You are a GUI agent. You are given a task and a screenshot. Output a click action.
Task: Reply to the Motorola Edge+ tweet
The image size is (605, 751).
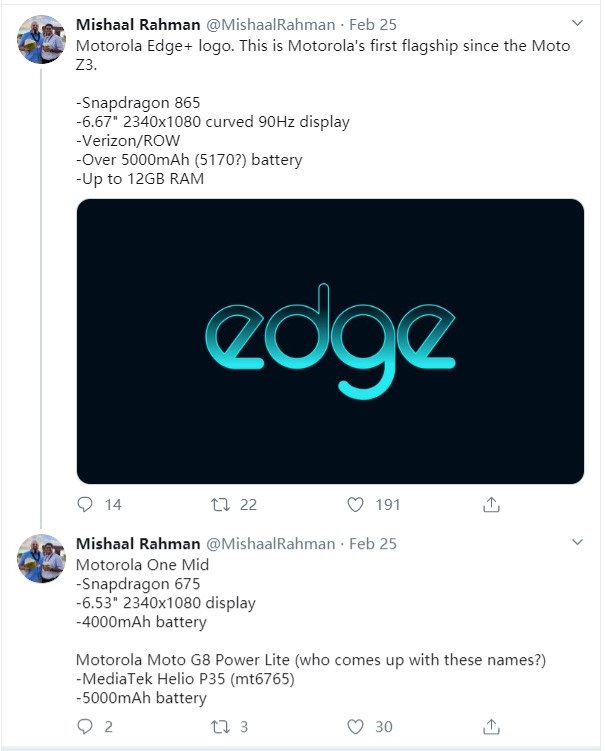click(86, 505)
